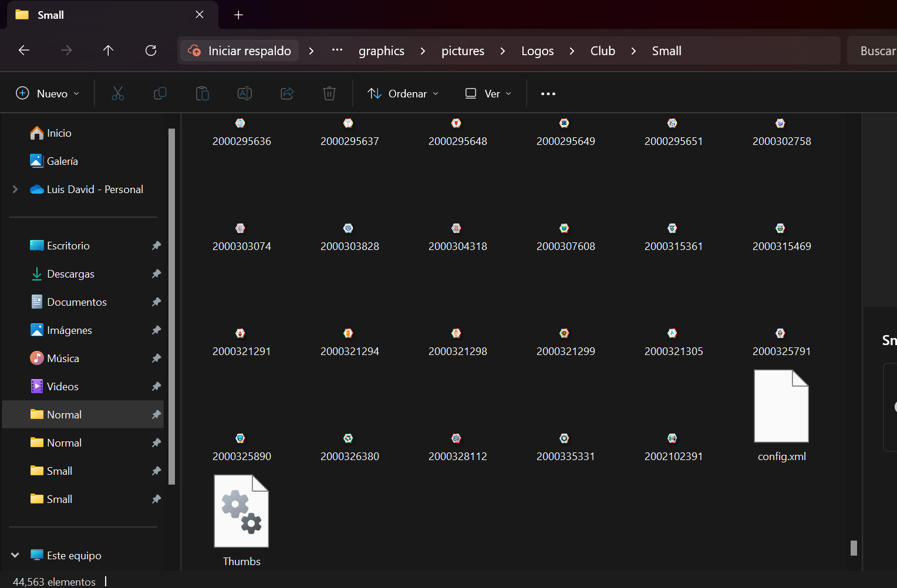
Task: Open chevron after Logos breadcrumb
Action: 572,51
